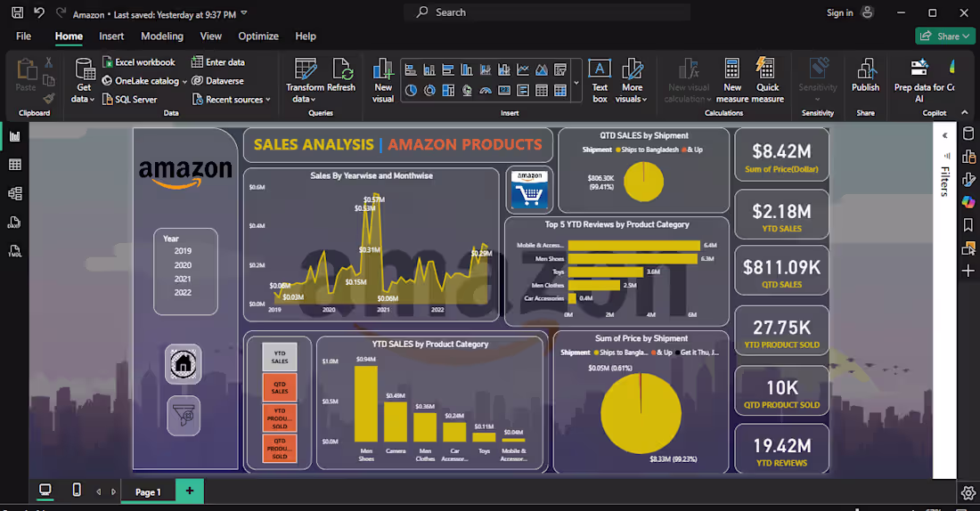Insert an area chart visual
Viewport: 980px width, 511px height.
(x=542, y=70)
